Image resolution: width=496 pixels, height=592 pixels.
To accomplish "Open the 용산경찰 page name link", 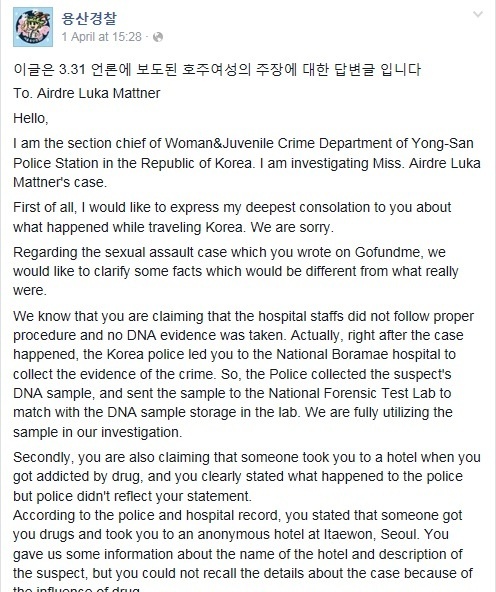I will point(89,18).
